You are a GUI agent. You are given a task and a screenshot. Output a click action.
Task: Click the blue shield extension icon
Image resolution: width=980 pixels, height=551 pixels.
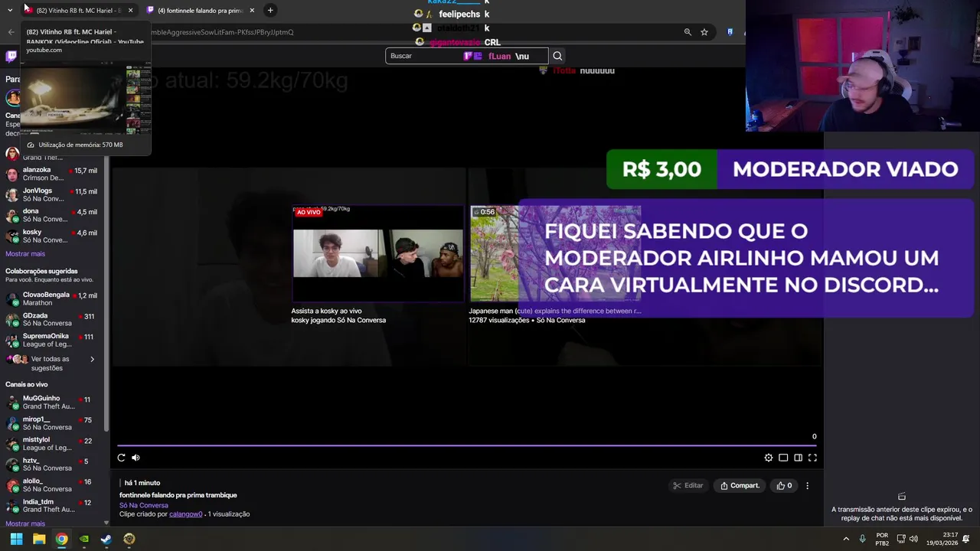click(x=730, y=32)
